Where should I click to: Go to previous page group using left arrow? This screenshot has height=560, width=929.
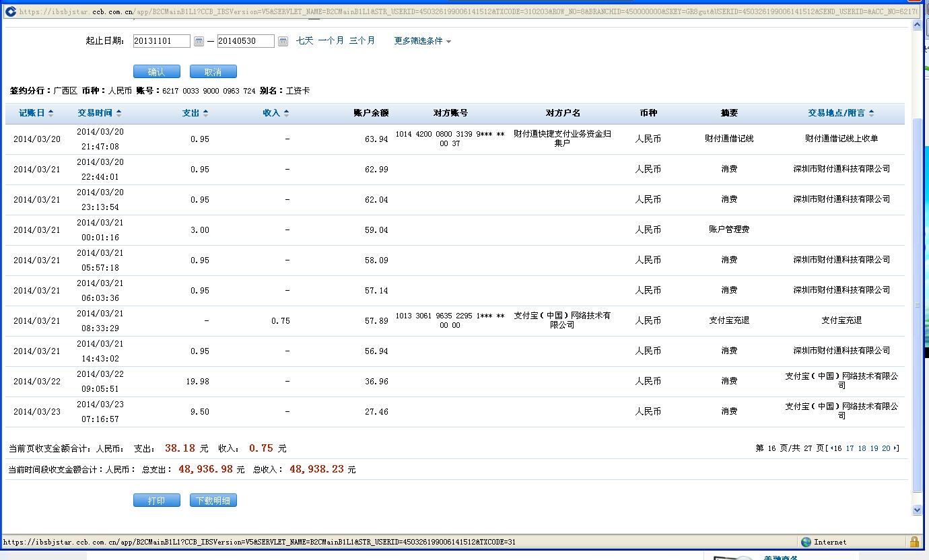pyautogui.click(x=831, y=448)
